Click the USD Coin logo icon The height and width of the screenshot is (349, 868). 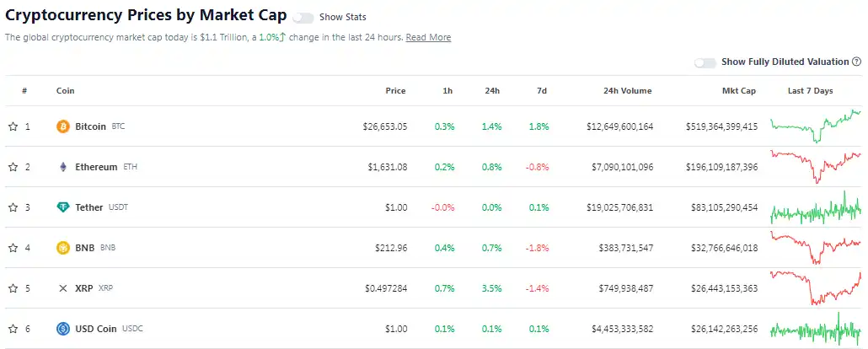[x=62, y=329]
